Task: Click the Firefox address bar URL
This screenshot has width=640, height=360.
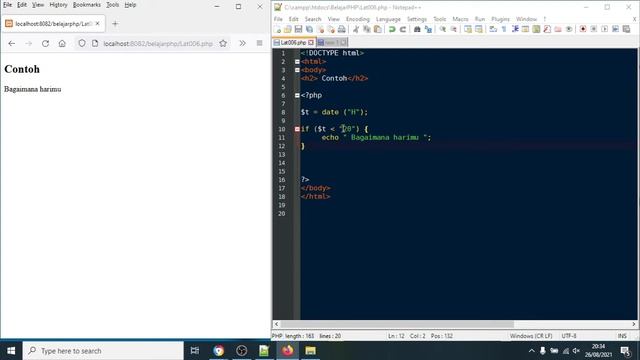Action: (158, 43)
